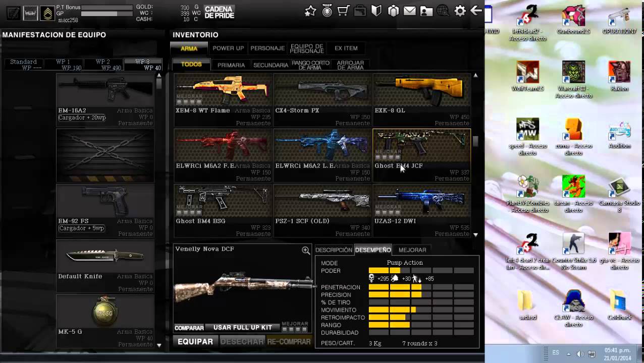Open the star favorites icon in top bar
Viewport: 644px width, 363px height.
[310, 11]
